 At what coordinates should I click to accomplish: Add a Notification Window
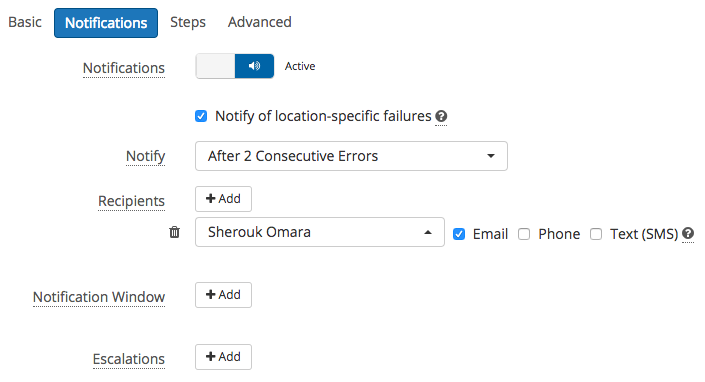point(223,295)
